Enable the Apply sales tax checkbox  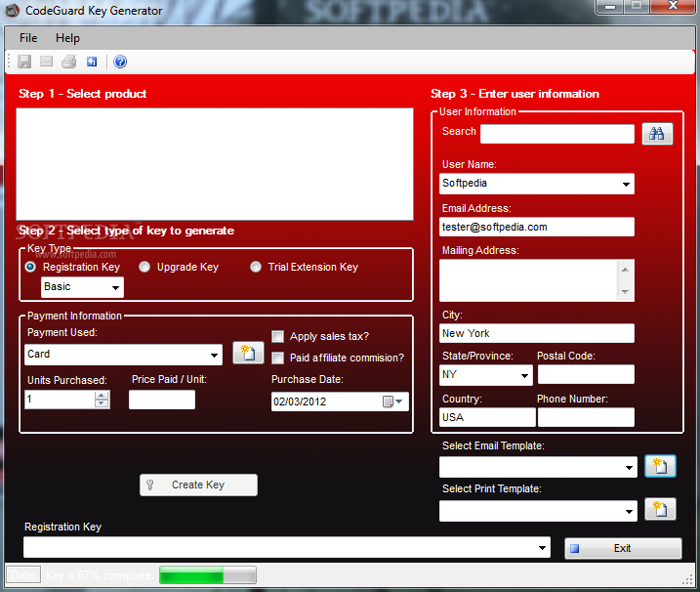(277, 336)
